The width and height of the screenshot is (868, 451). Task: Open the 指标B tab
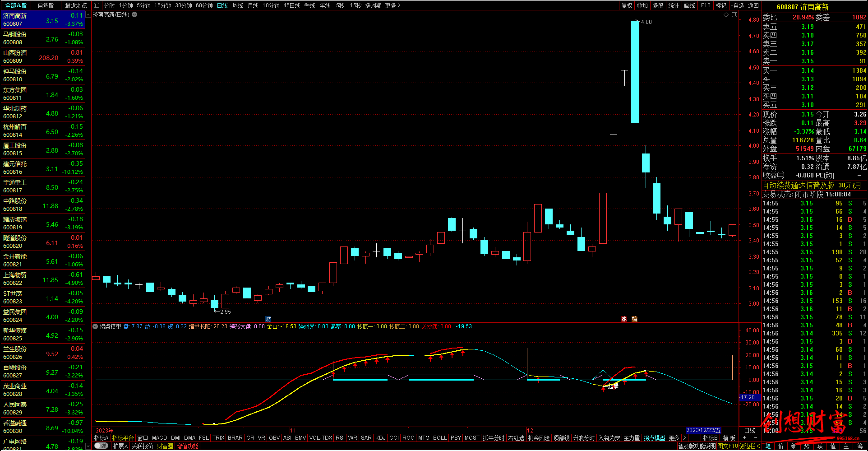point(710,438)
